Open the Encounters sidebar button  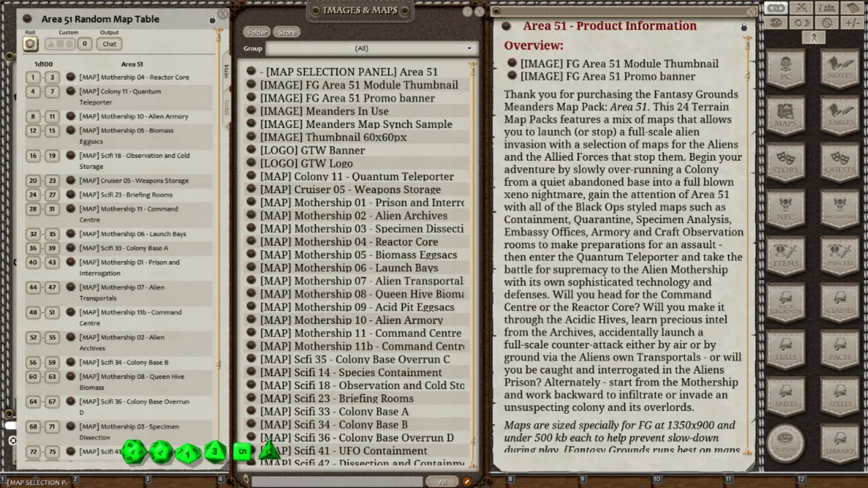[840, 209]
